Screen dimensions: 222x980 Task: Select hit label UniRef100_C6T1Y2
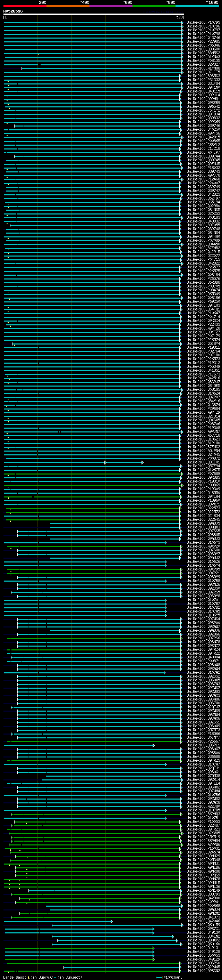203,110
